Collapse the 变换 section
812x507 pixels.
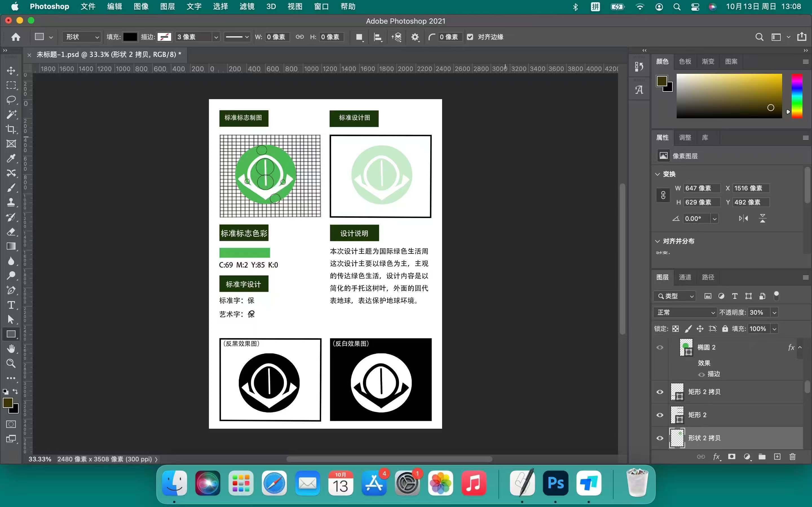point(657,174)
